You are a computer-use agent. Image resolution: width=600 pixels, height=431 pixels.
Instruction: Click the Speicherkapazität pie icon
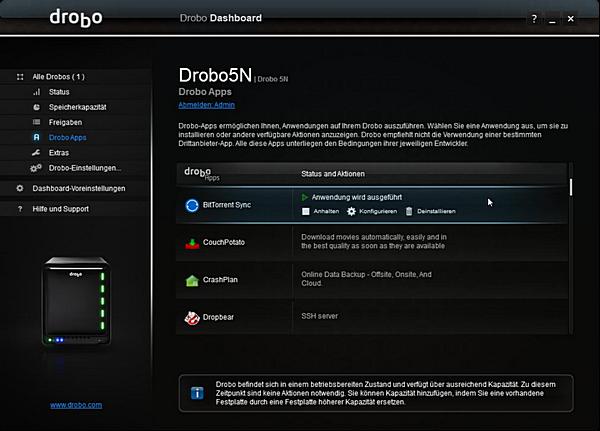tap(36, 107)
